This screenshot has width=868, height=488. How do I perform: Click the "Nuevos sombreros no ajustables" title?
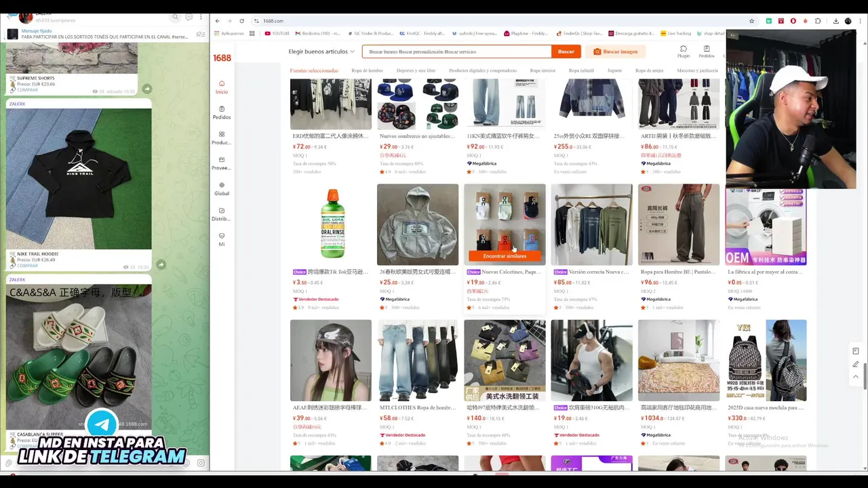(417, 136)
